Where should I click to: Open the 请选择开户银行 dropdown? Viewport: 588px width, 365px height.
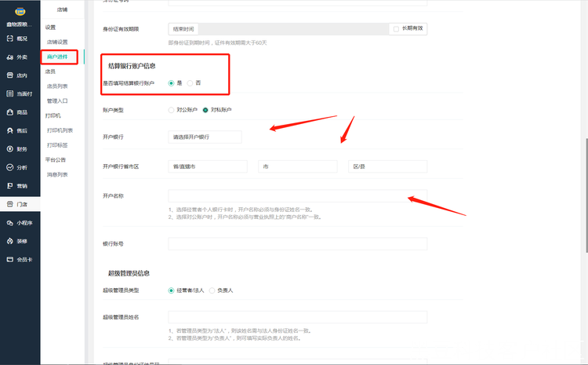pyautogui.click(x=205, y=137)
